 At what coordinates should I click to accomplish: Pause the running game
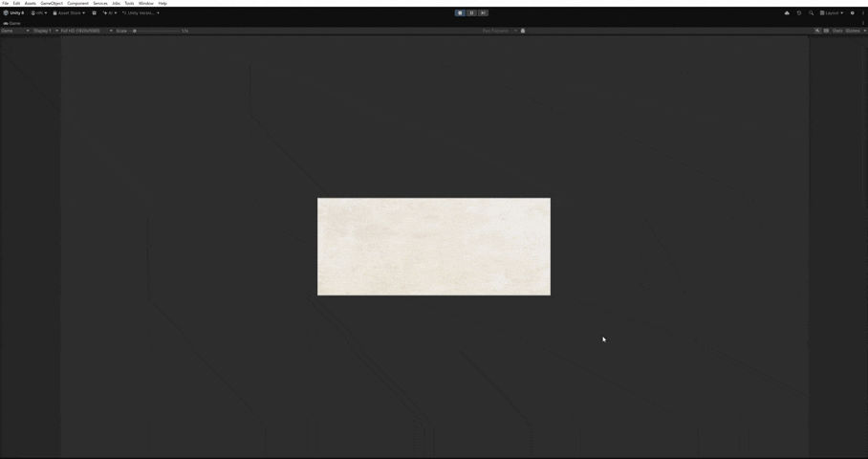click(x=471, y=12)
